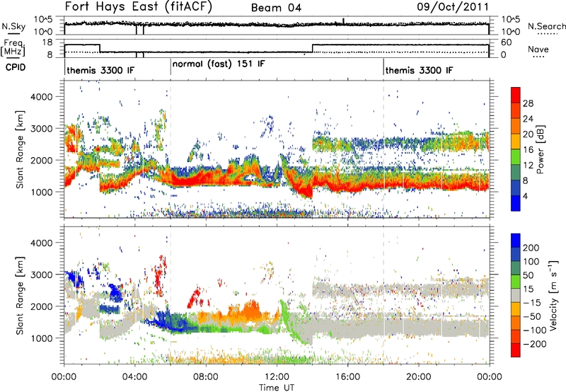The width and height of the screenshot is (566, 392).
Task: Pick the red bottom Velocity colorbar segment
Action: point(516,350)
